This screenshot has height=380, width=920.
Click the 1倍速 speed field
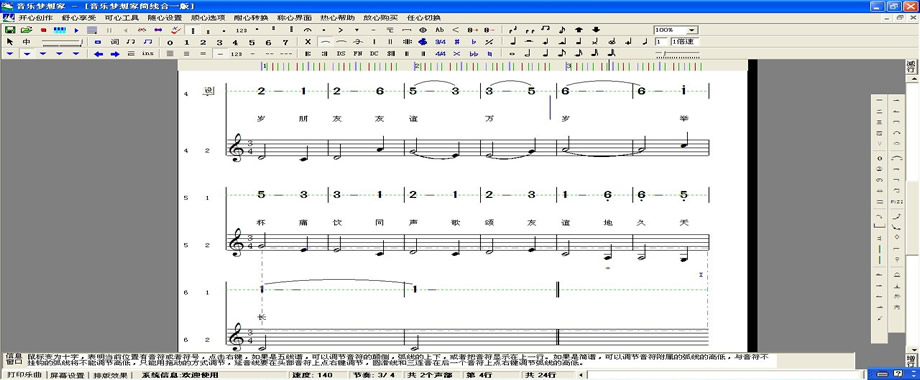[x=685, y=42]
